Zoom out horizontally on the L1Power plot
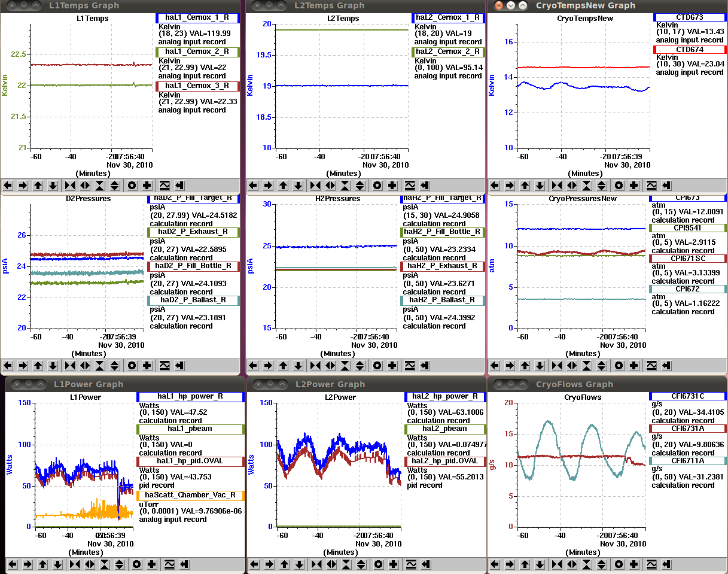The image size is (728, 574). tap(90, 564)
